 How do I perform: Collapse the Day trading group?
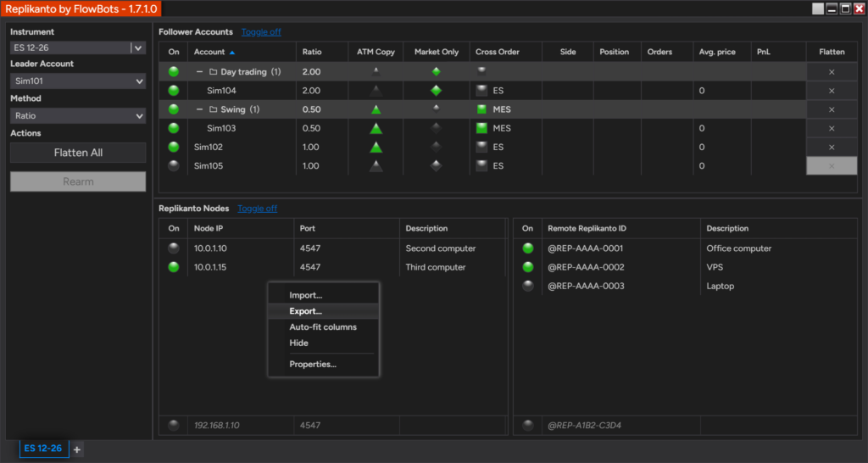click(x=200, y=72)
